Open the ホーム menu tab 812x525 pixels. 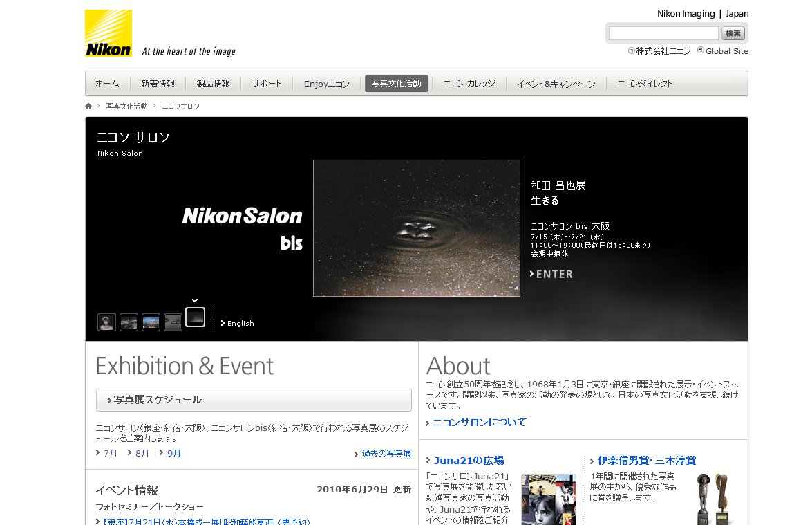tap(107, 84)
